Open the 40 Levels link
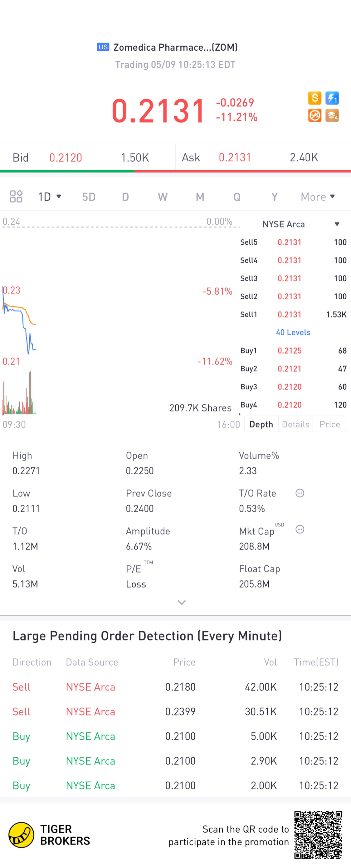 point(293,332)
